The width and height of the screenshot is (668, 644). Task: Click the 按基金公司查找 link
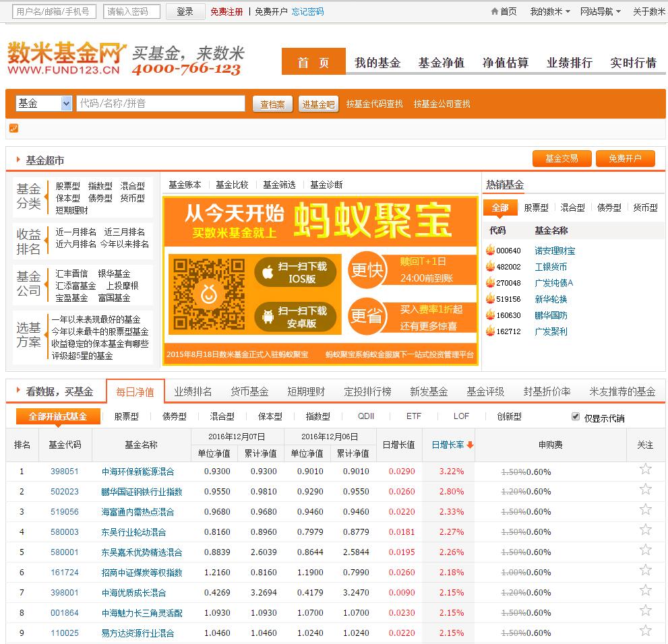pos(442,104)
